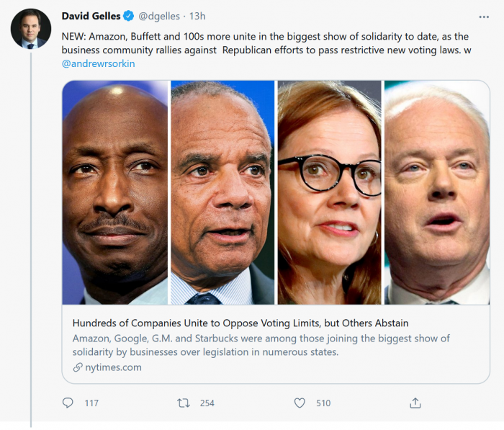This screenshot has width=504, height=430.
Task: Click the verified blue checkmark badge
Action: (x=128, y=17)
